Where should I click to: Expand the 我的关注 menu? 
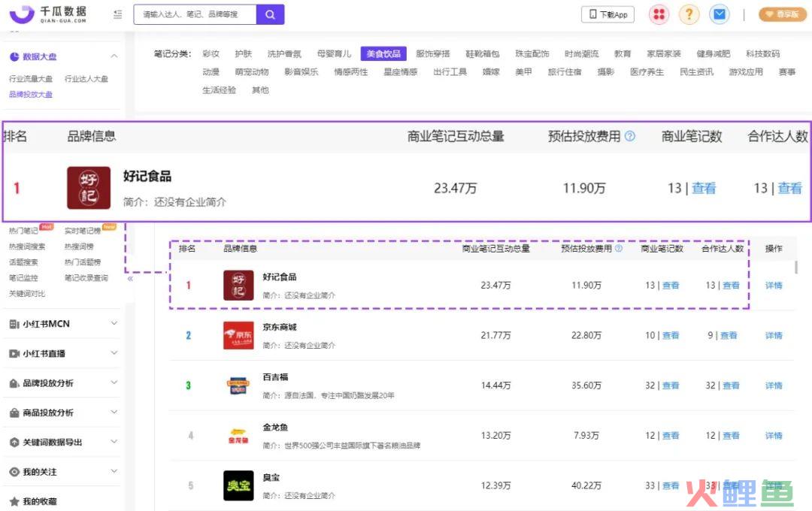click(114, 470)
